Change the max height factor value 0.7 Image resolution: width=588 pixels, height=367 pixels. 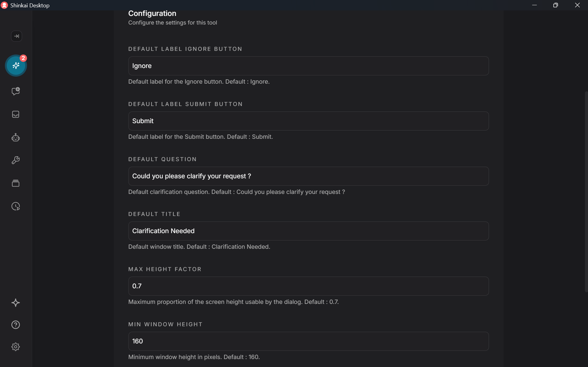pos(308,286)
